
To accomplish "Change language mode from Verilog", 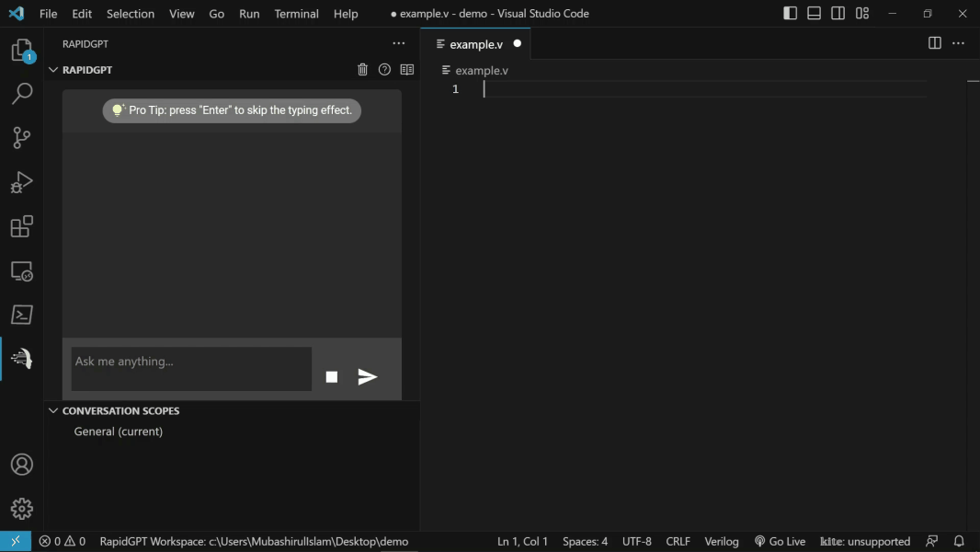I will tap(722, 541).
